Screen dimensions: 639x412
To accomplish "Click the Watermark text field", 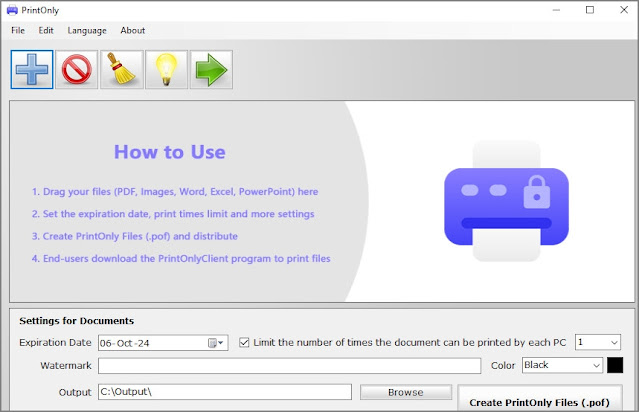I will click(289, 366).
